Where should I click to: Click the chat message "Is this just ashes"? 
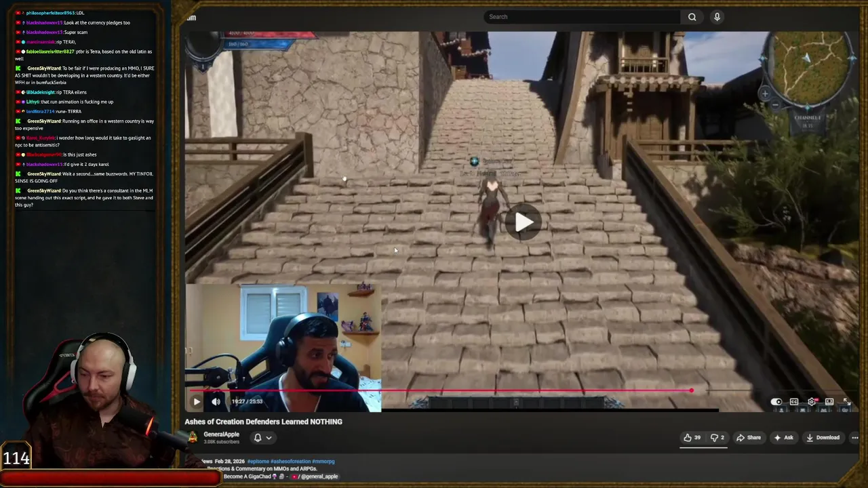(80, 155)
